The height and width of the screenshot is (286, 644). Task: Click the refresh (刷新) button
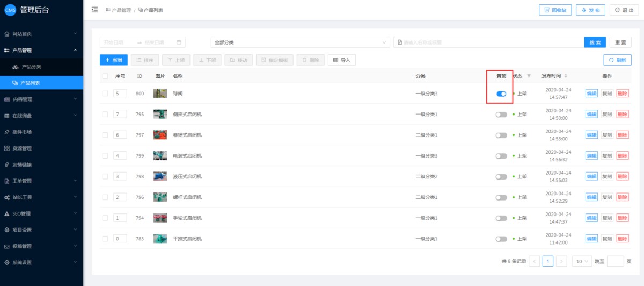(617, 60)
